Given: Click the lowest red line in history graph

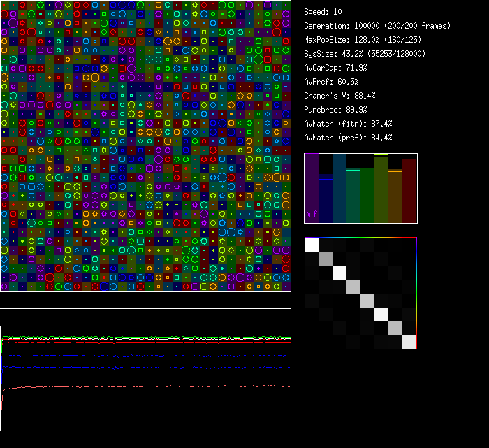Looking at the screenshot, I should click(x=140, y=386).
